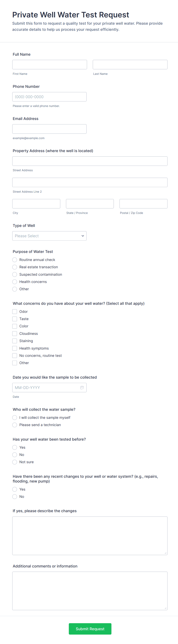178x644 pixels.
Task: Choose Not sure for previous testing
Action: click(x=15, y=462)
